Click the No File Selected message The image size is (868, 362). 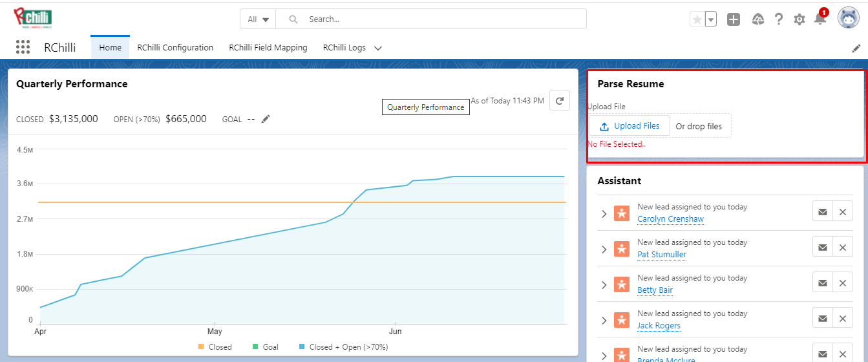point(617,144)
